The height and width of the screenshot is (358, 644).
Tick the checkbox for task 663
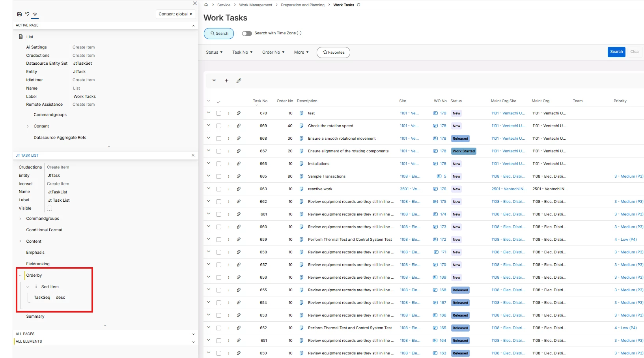click(219, 189)
